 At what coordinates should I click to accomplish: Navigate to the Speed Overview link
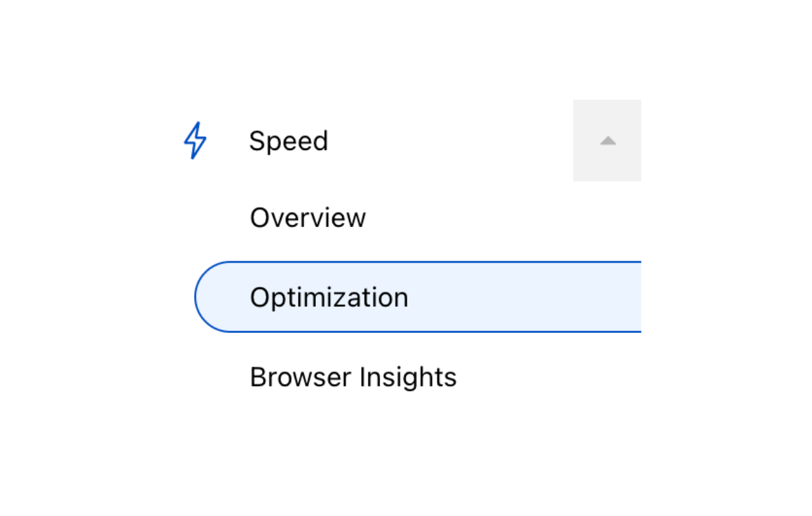[x=308, y=218]
